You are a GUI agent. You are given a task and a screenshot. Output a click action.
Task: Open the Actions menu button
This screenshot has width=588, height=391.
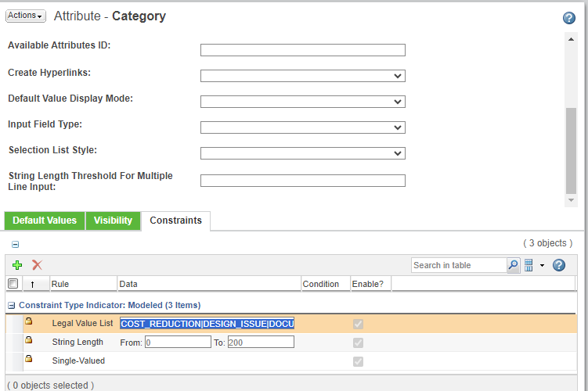tap(25, 16)
